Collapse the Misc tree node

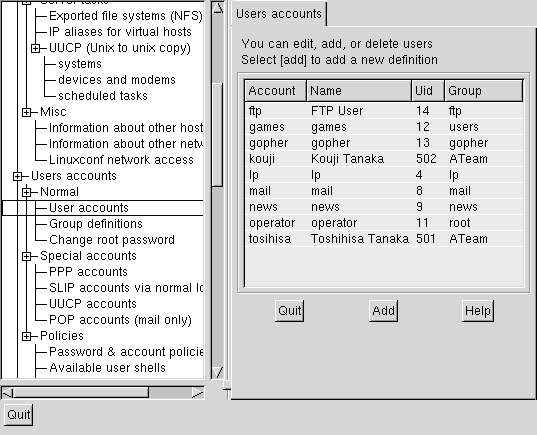point(26,112)
